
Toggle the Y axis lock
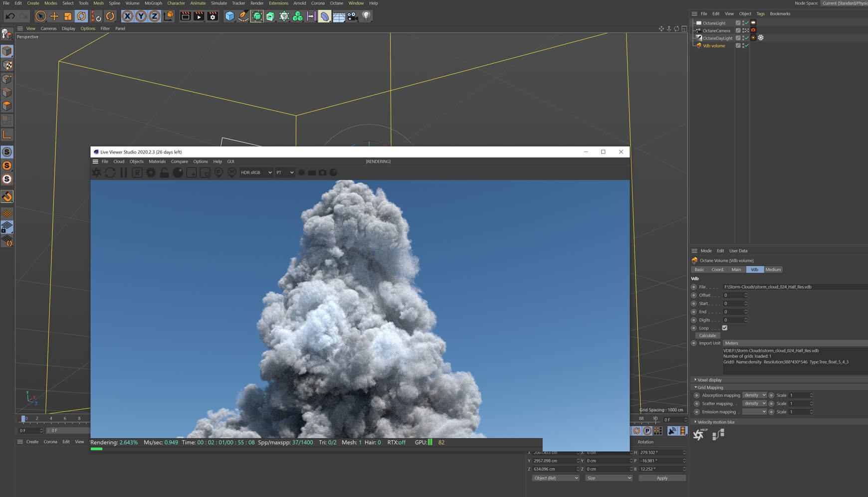point(141,16)
